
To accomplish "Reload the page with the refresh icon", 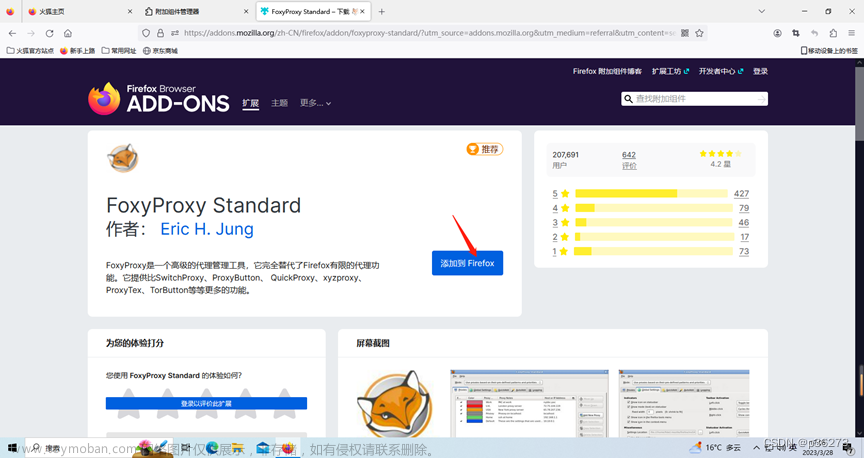I will tap(49, 33).
